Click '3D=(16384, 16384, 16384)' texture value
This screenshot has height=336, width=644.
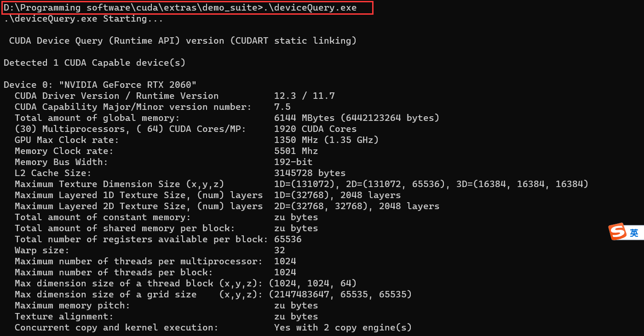click(523, 184)
